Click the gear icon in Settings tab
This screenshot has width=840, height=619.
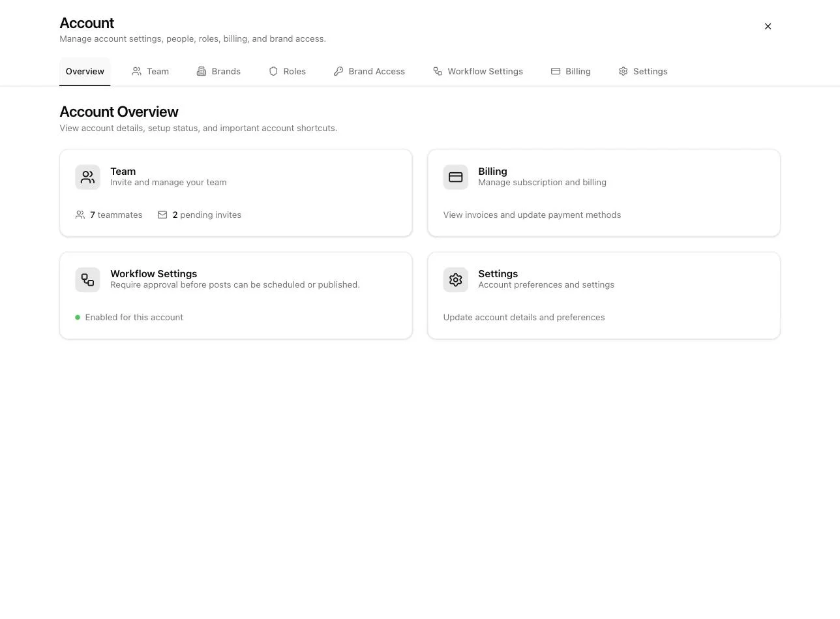[623, 71]
